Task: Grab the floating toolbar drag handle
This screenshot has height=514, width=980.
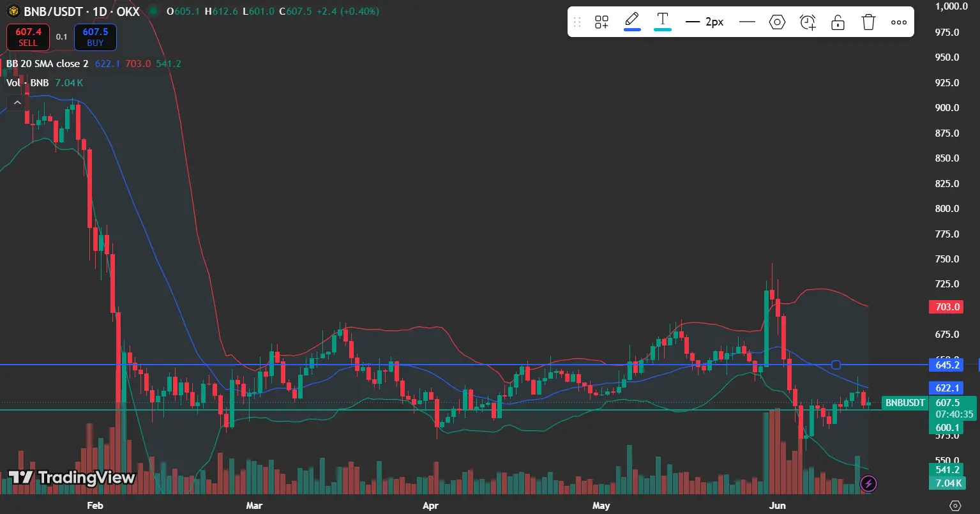Action: [x=577, y=22]
